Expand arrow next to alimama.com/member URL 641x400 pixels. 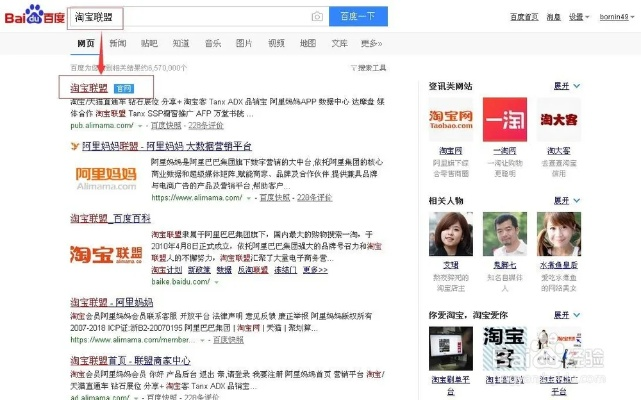pos(202,340)
